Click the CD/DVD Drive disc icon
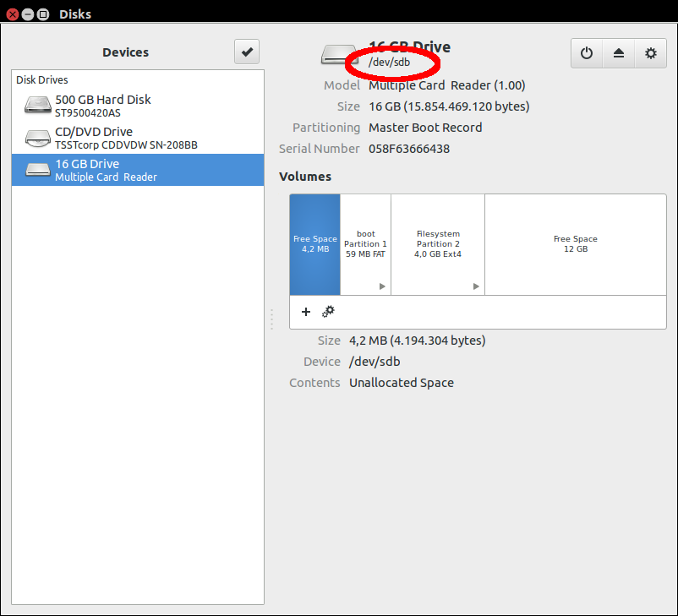The image size is (678, 616). pos(37,138)
